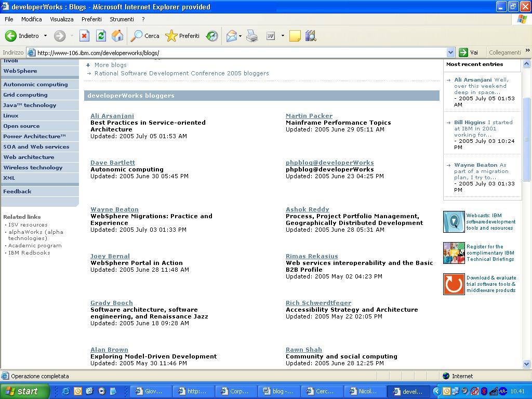This screenshot has height=399, width=532.
Task: Click the page icon in the address bar
Action: point(31,52)
